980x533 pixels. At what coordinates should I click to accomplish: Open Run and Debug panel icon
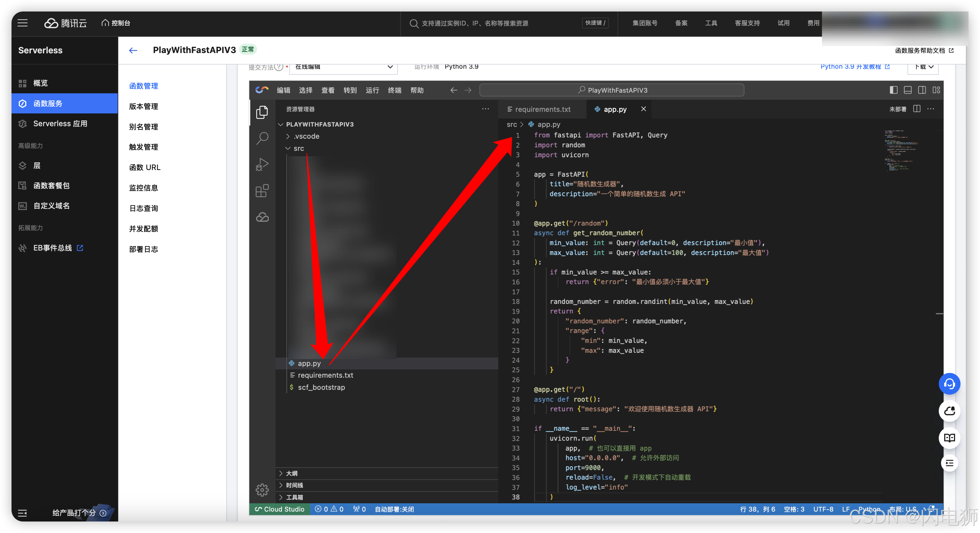click(x=262, y=164)
